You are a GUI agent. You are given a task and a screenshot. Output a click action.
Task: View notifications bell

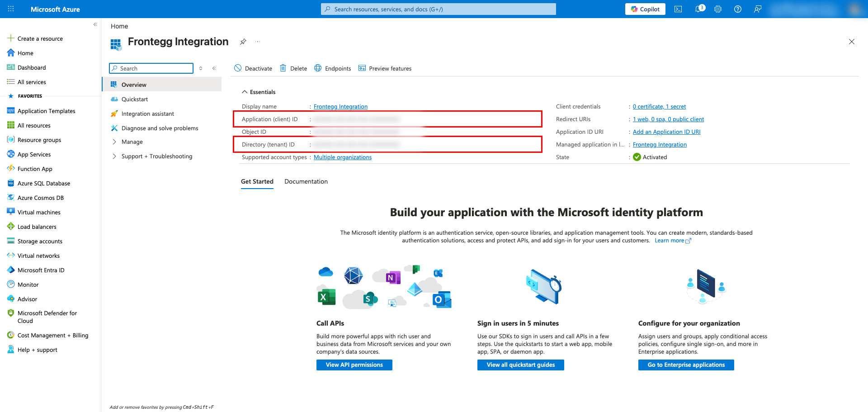pyautogui.click(x=699, y=9)
